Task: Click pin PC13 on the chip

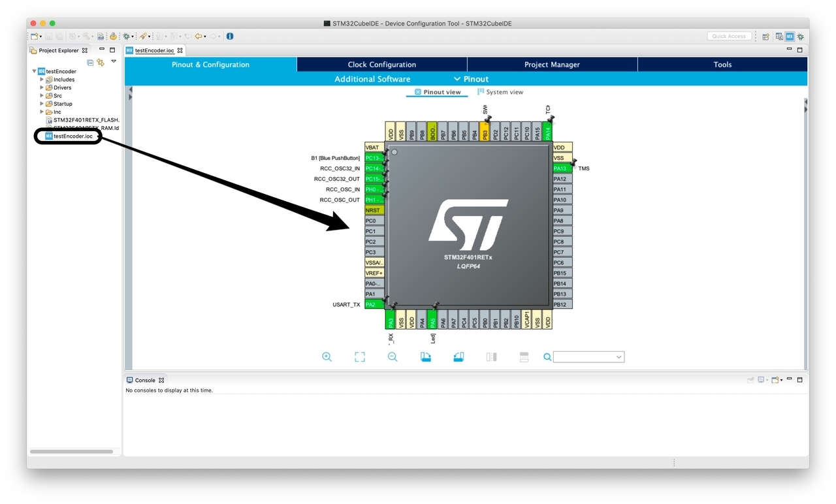Action: [x=374, y=158]
